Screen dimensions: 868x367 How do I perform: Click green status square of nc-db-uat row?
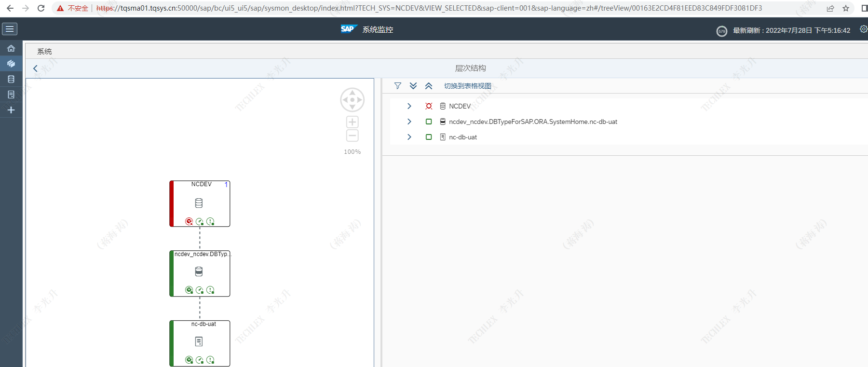pyautogui.click(x=429, y=137)
